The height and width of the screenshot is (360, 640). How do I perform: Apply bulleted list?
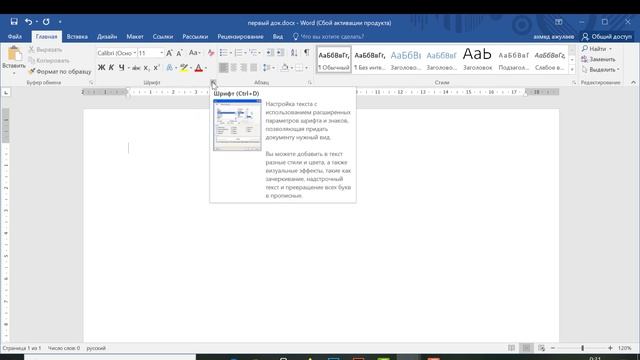[224, 53]
